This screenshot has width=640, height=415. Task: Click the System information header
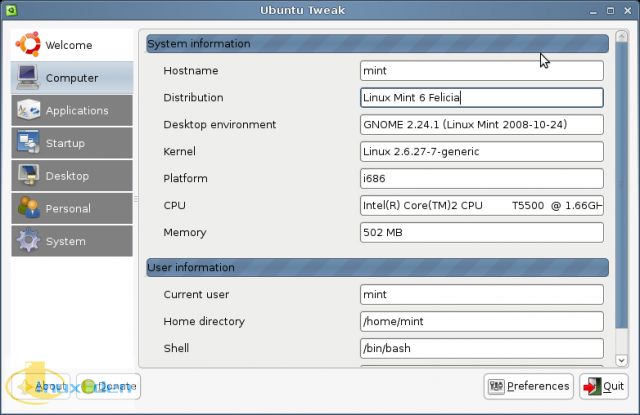(x=378, y=44)
